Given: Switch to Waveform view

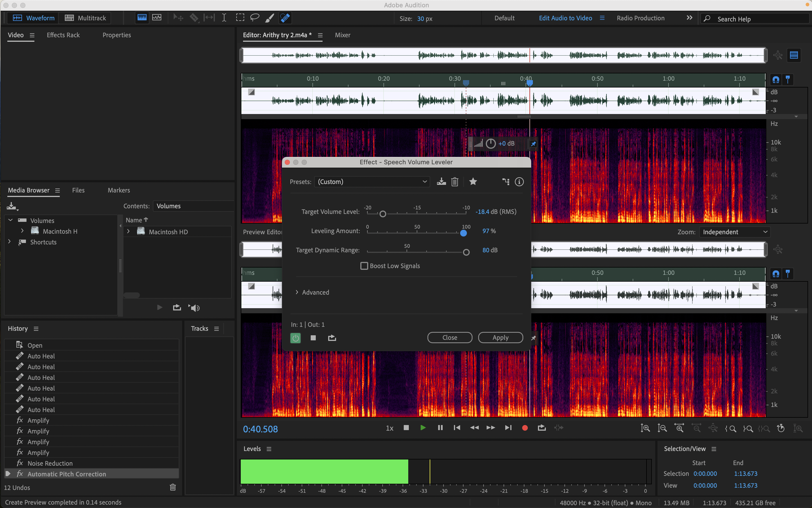Looking at the screenshot, I should (33, 18).
